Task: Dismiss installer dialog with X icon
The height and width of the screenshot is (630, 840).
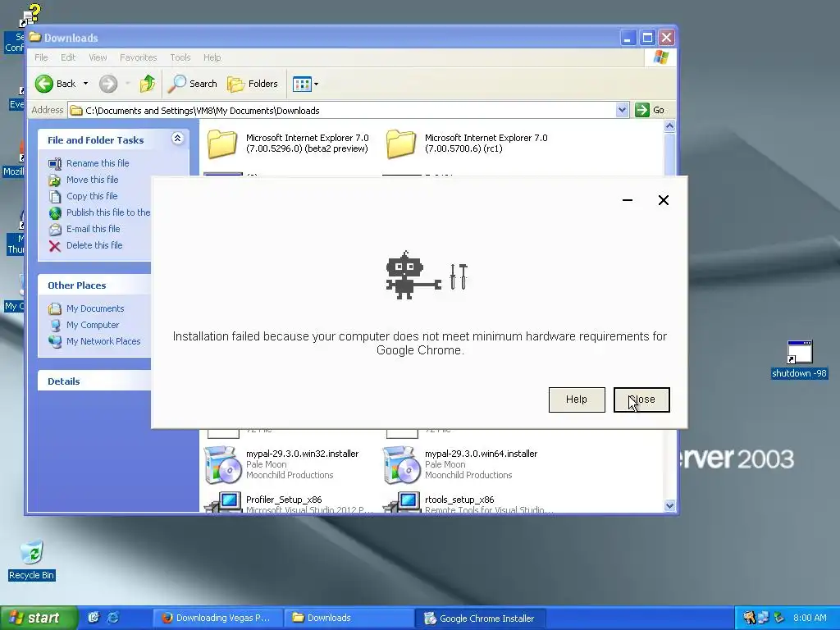Action: (x=663, y=200)
